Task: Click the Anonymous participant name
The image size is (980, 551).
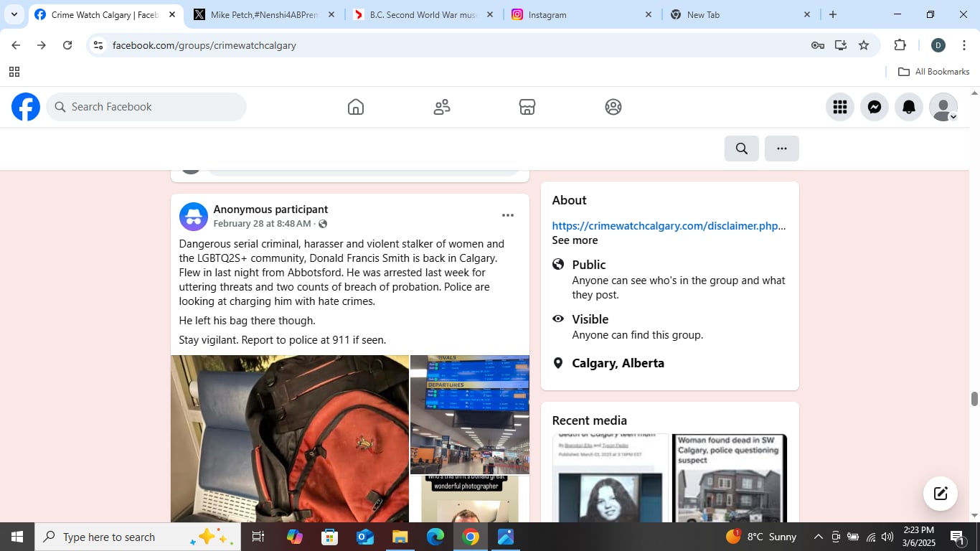Action: coord(270,209)
